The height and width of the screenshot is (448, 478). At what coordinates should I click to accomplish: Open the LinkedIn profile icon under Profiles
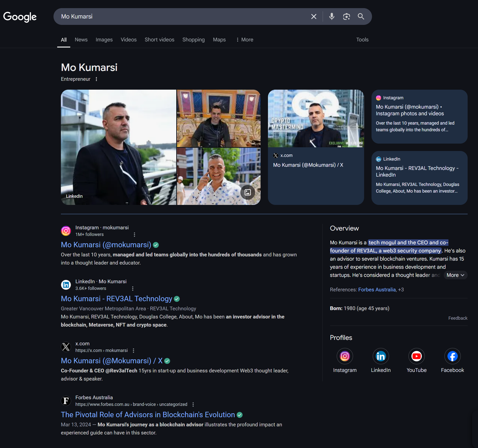coord(381,356)
